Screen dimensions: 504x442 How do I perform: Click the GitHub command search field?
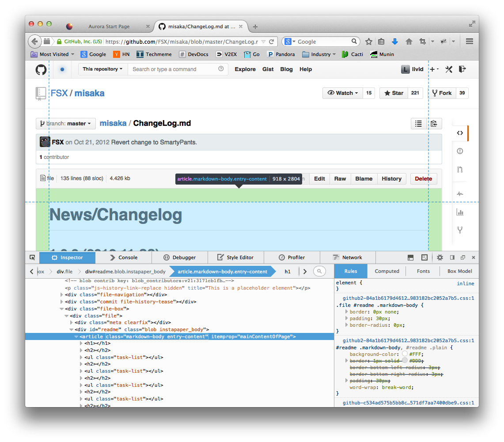click(x=172, y=69)
